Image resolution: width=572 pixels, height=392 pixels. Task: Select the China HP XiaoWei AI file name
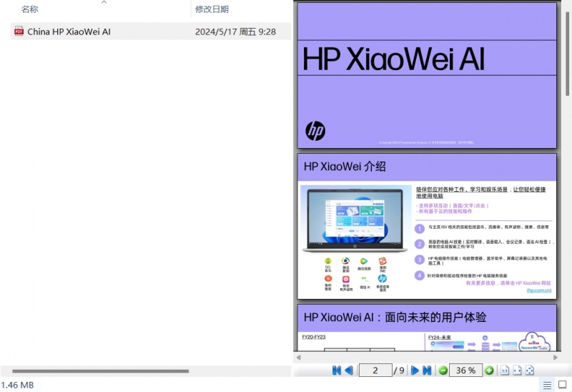point(69,31)
